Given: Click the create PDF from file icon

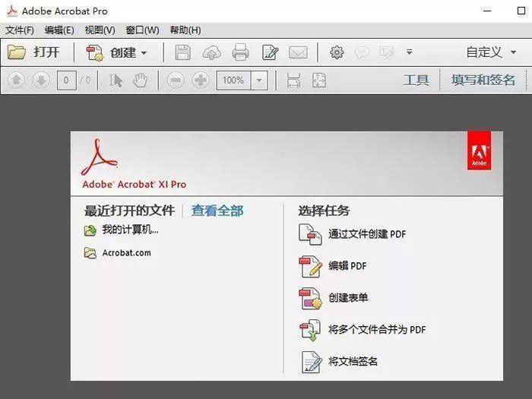Looking at the screenshot, I should click(310, 234).
